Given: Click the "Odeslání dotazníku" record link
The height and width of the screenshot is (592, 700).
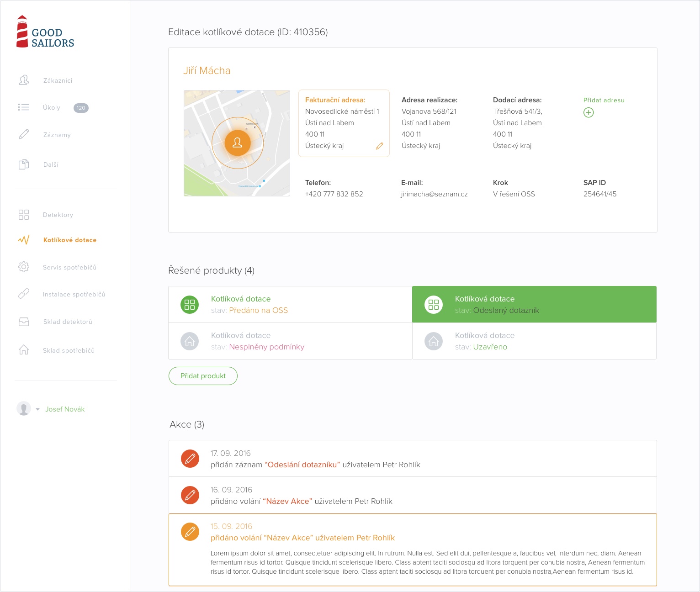Looking at the screenshot, I should [x=302, y=465].
